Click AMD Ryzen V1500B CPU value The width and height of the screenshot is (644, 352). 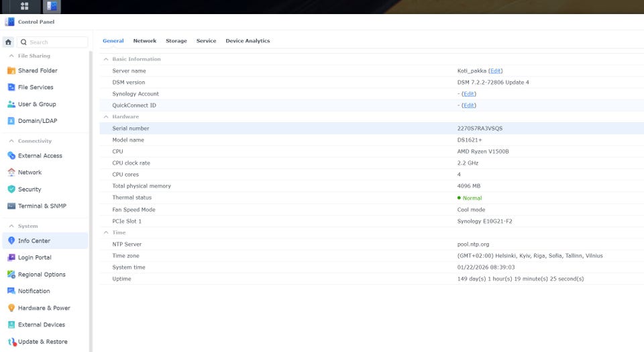[x=483, y=151]
